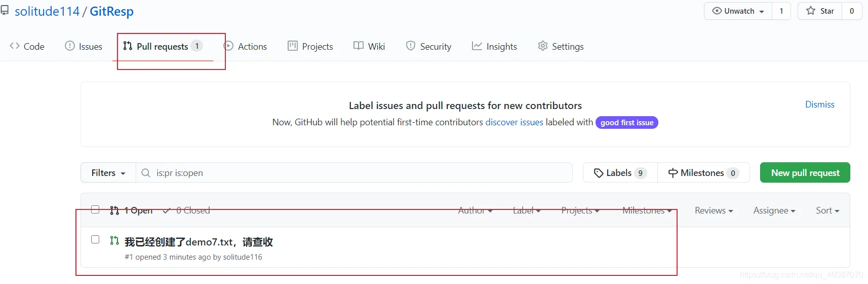
Task: Dismiss the new contributors label banner
Action: 819,104
